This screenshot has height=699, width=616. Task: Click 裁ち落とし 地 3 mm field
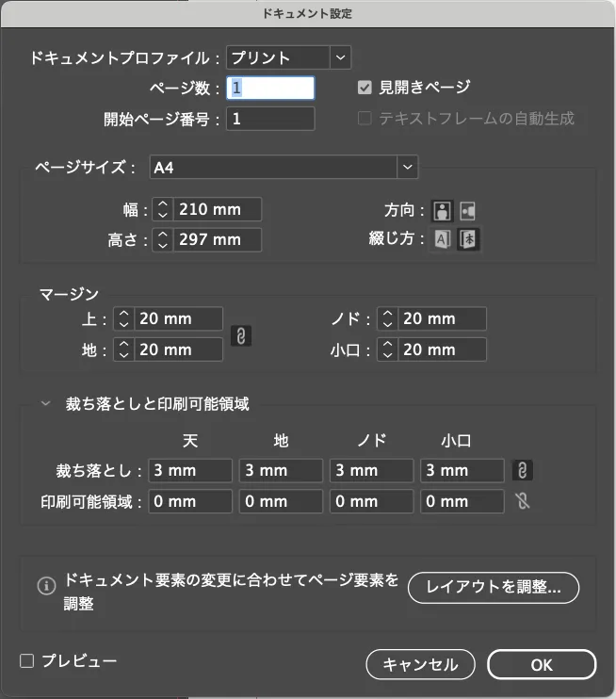tap(281, 471)
